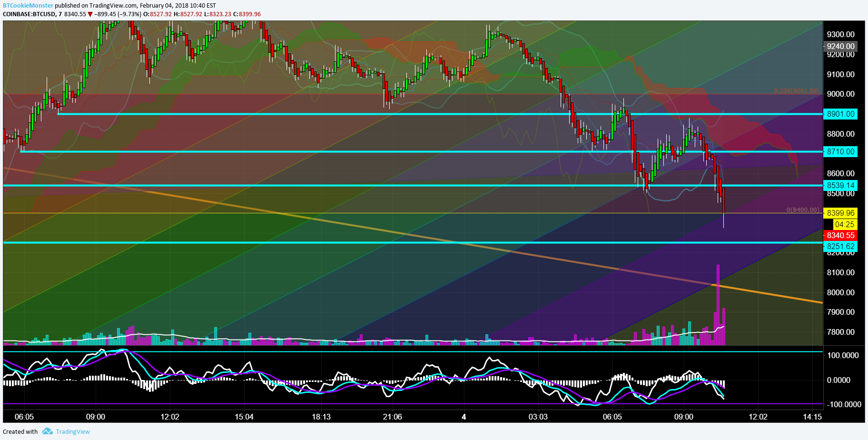Click the 9300.00 price axis value
The width and height of the screenshot is (868, 440).
pyautogui.click(x=840, y=34)
